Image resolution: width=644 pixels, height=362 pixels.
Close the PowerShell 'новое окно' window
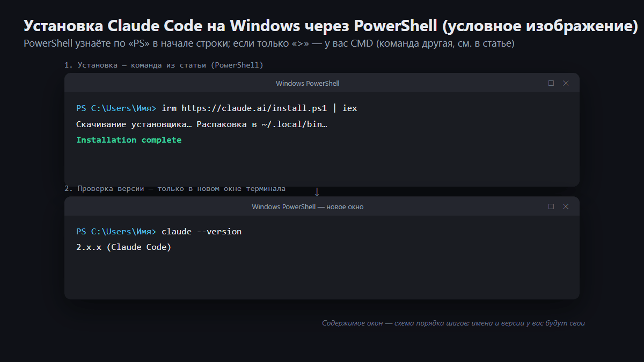click(x=566, y=206)
